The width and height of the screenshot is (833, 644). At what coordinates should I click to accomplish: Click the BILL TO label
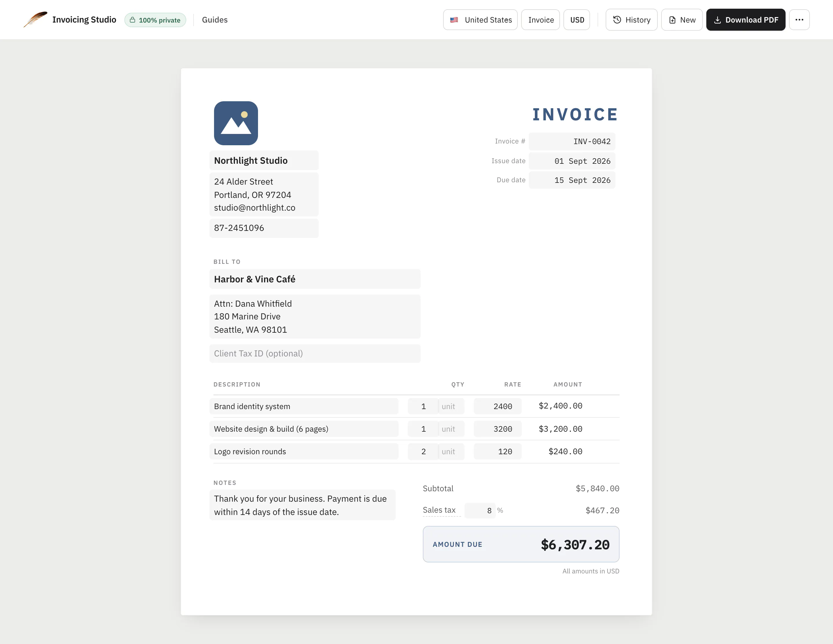click(227, 262)
